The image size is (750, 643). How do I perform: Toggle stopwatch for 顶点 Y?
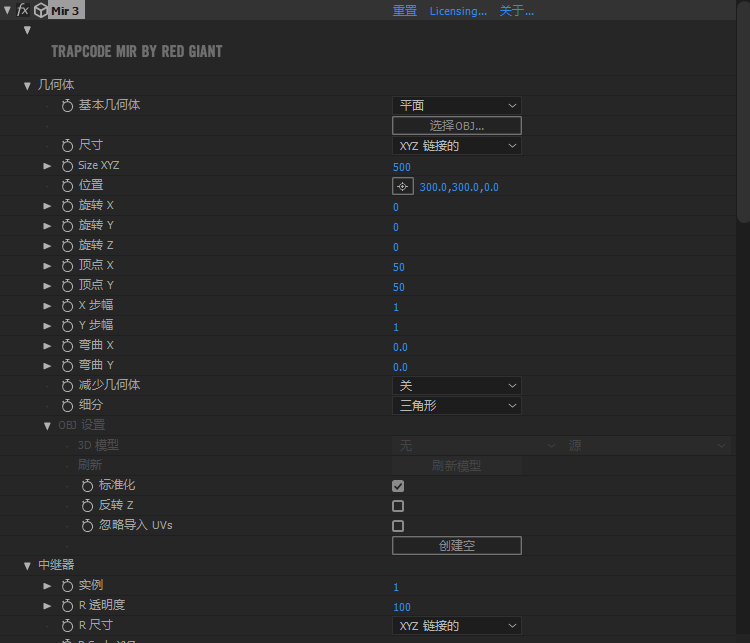[x=67, y=286]
